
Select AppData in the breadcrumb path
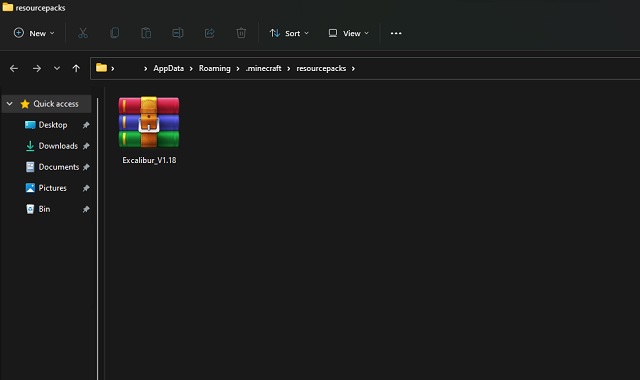pyautogui.click(x=169, y=68)
